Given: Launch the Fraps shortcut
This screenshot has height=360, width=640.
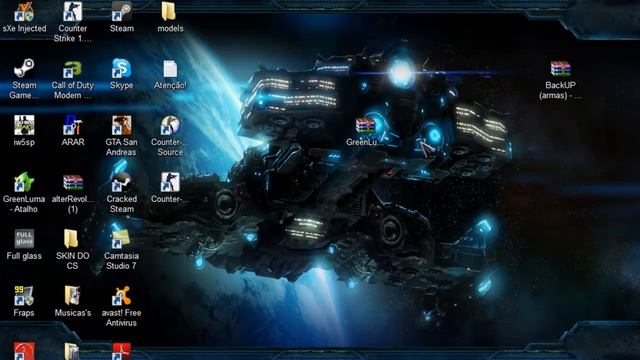Looking at the screenshot, I should tap(24, 296).
